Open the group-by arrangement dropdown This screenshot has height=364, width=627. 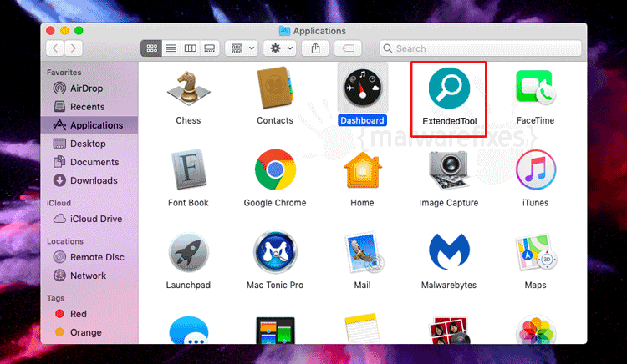(242, 48)
